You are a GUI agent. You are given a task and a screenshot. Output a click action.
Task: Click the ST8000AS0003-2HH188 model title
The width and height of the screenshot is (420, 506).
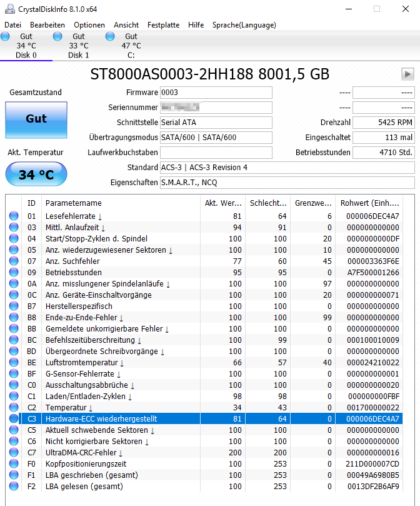(209, 74)
